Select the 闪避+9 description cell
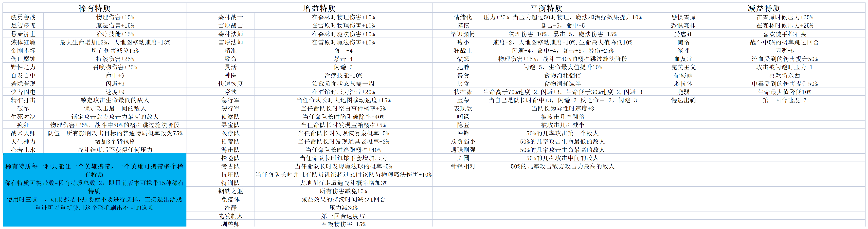 (115, 84)
